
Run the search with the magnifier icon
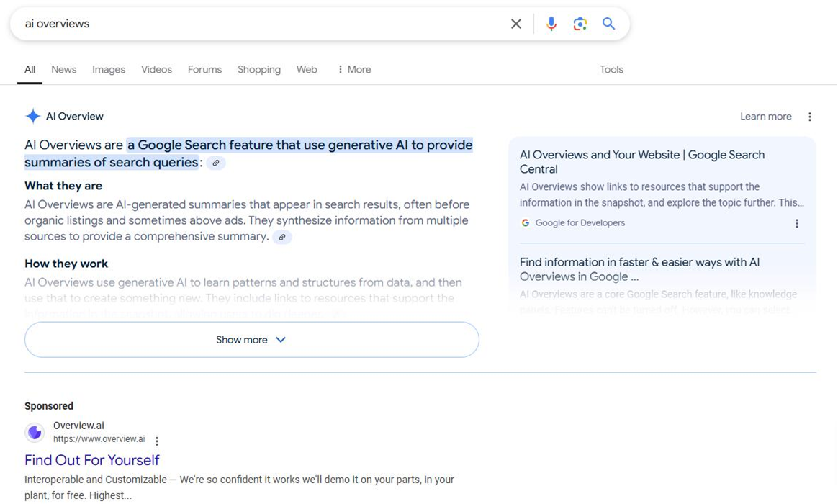click(x=608, y=24)
